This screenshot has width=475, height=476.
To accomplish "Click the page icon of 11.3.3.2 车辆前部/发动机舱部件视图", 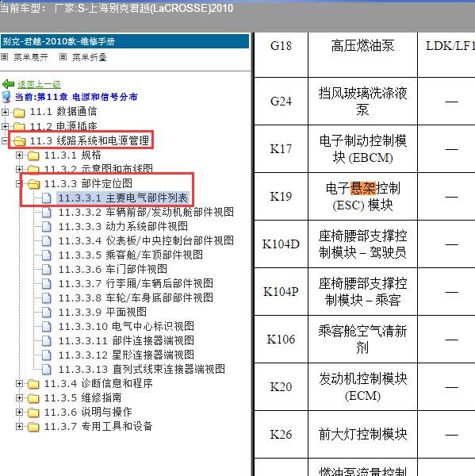I will 46,212.
